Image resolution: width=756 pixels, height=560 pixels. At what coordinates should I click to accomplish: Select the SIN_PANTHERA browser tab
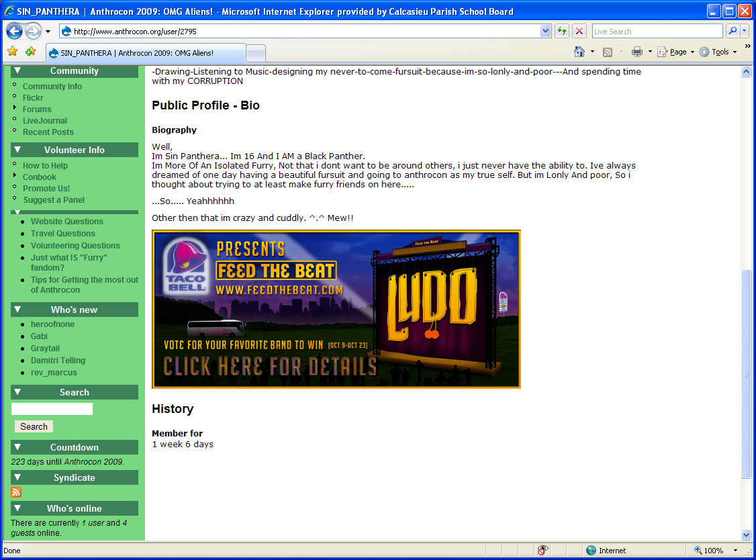point(146,53)
